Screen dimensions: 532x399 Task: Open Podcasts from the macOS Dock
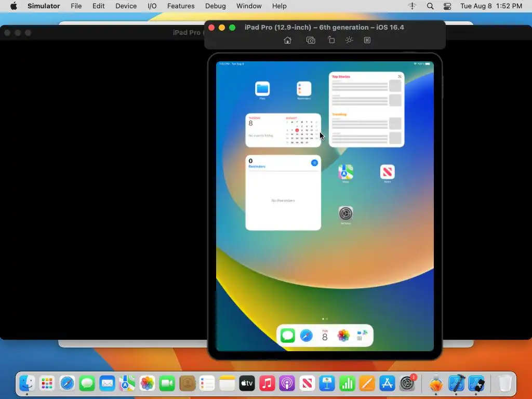pyautogui.click(x=287, y=383)
